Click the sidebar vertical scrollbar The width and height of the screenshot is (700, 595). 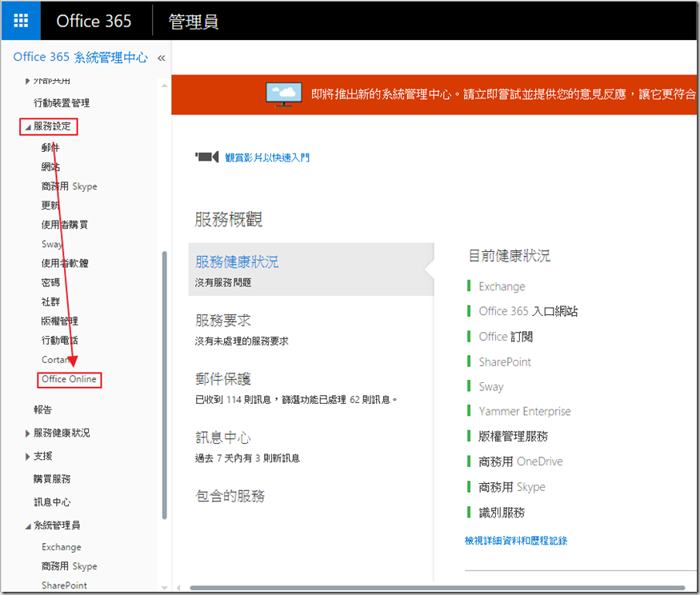tap(165, 384)
